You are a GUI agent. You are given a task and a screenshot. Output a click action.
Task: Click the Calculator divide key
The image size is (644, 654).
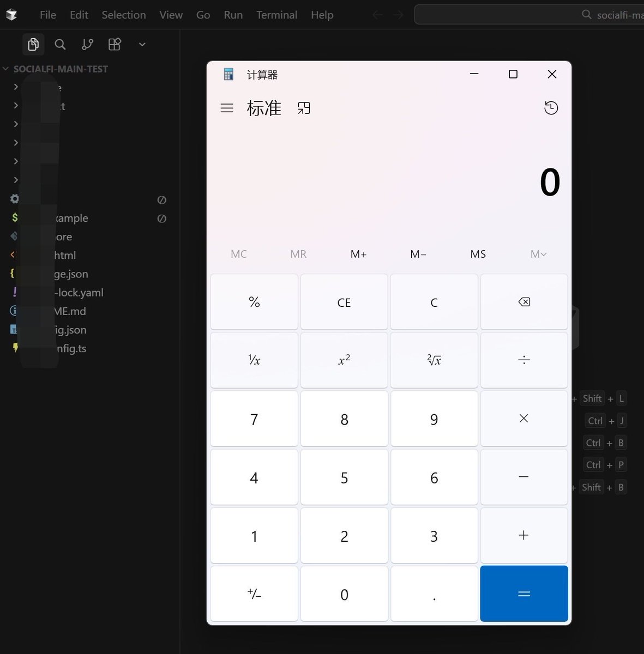click(524, 360)
